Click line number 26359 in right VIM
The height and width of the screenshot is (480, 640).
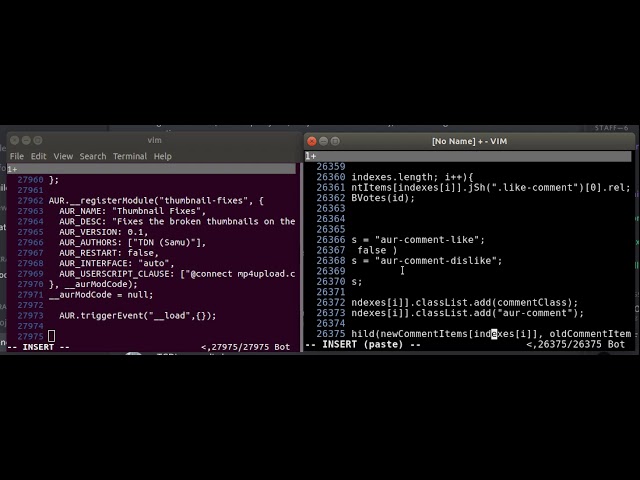point(331,167)
